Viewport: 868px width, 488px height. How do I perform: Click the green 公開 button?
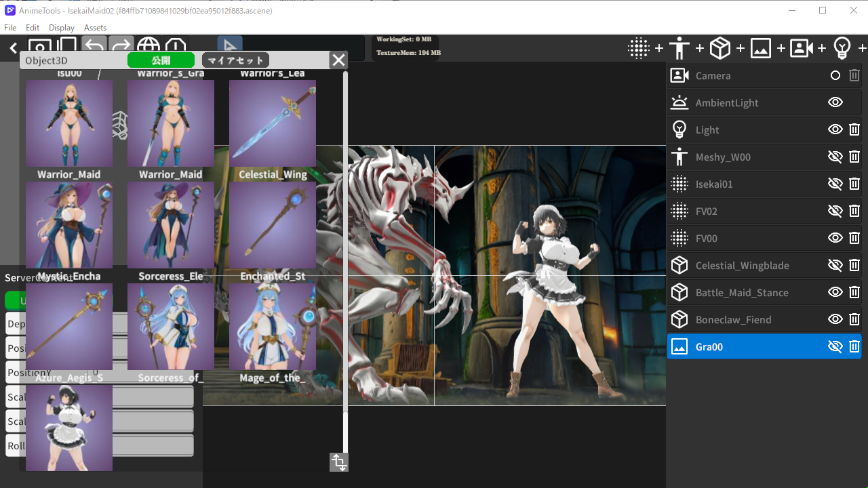point(161,60)
